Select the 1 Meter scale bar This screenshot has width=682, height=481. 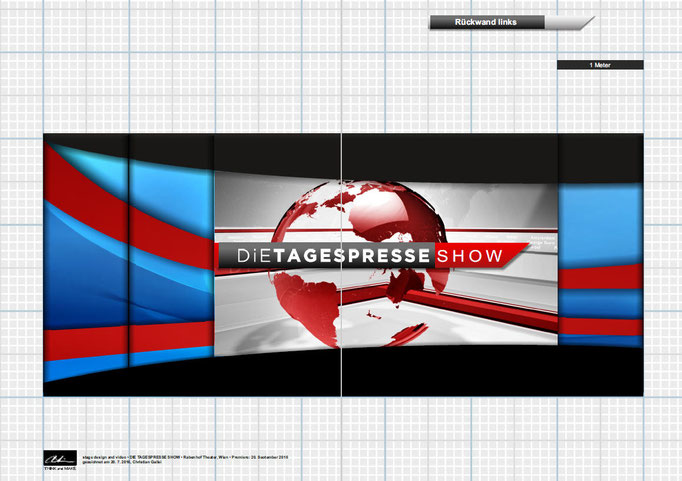pyautogui.click(x=600, y=65)
